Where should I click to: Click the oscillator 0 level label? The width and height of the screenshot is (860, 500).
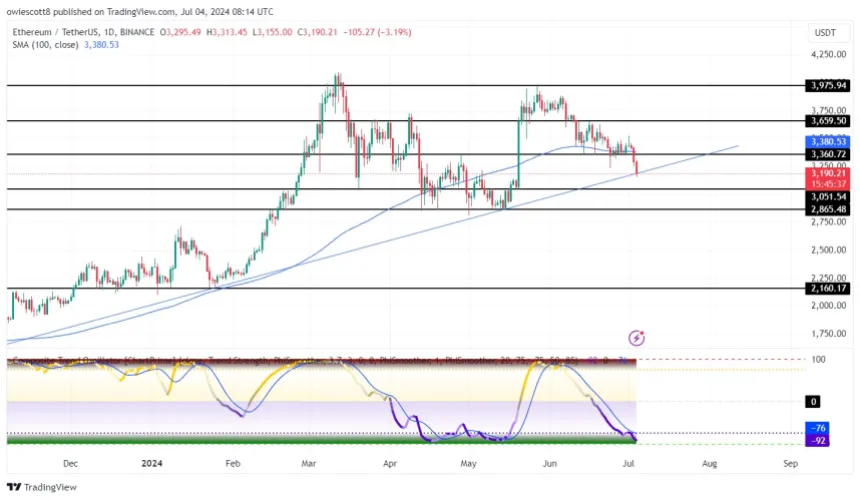813,402
